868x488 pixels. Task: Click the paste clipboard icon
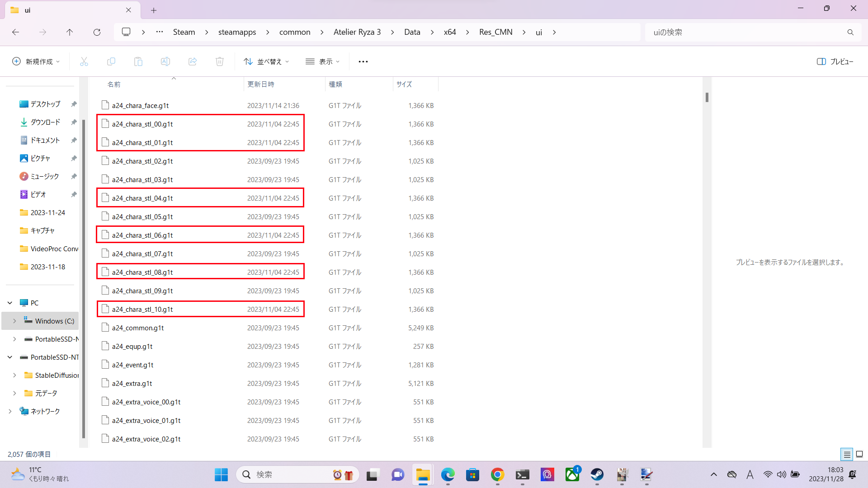coord(138,61)
